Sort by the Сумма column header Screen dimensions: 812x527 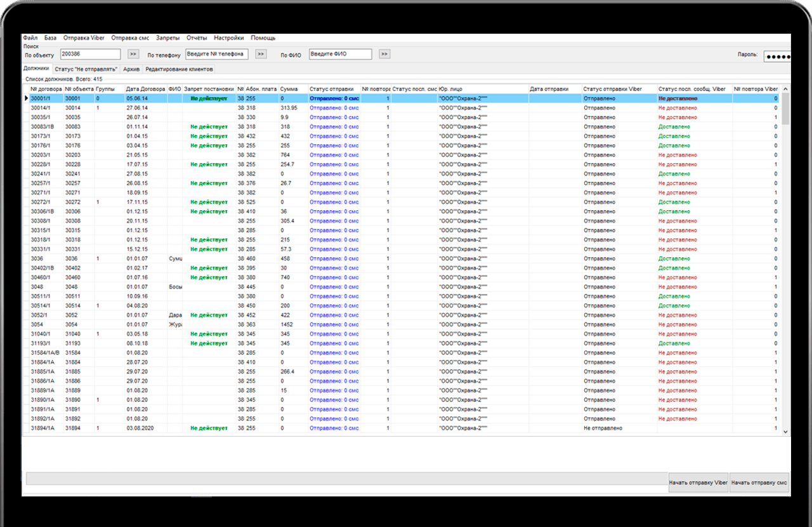point(292,89)
